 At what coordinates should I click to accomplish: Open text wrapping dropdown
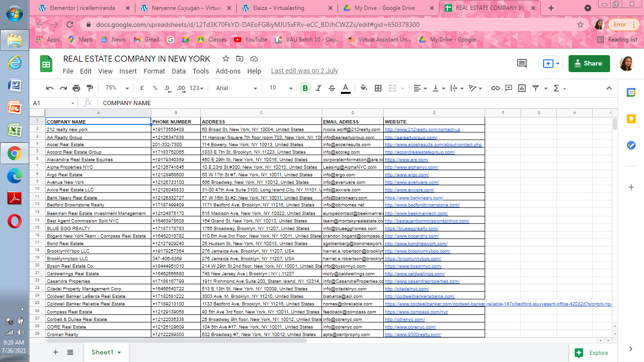457,88
